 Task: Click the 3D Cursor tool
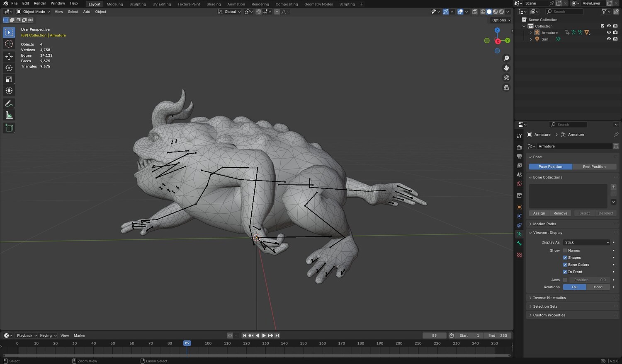click(x=9, y=44)
